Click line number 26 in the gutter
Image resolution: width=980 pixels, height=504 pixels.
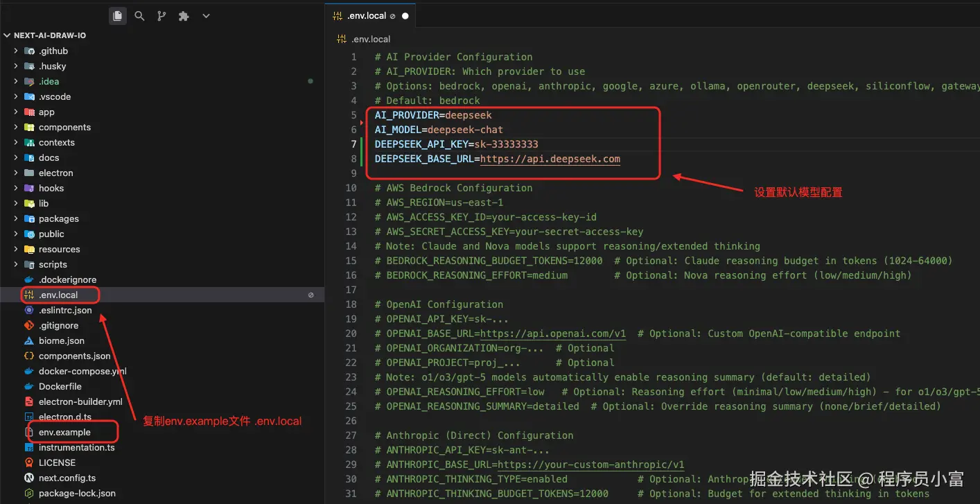(351, 421)
